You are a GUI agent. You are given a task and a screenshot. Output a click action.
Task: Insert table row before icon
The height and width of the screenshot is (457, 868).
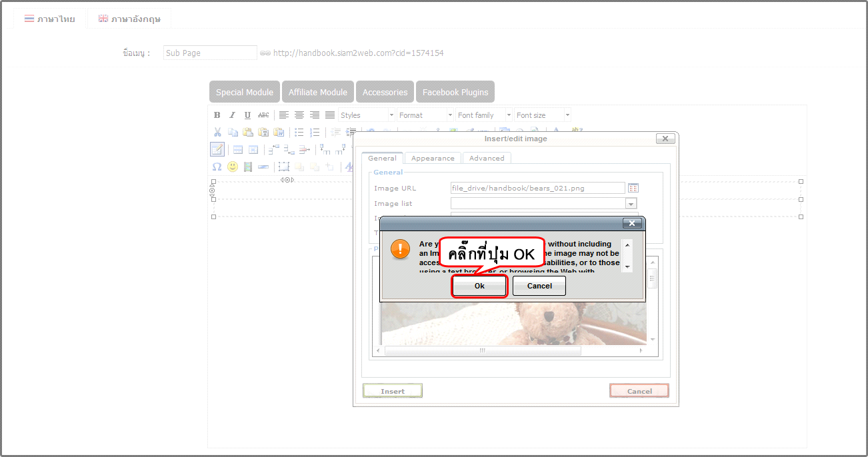click(x=273, y=149)
